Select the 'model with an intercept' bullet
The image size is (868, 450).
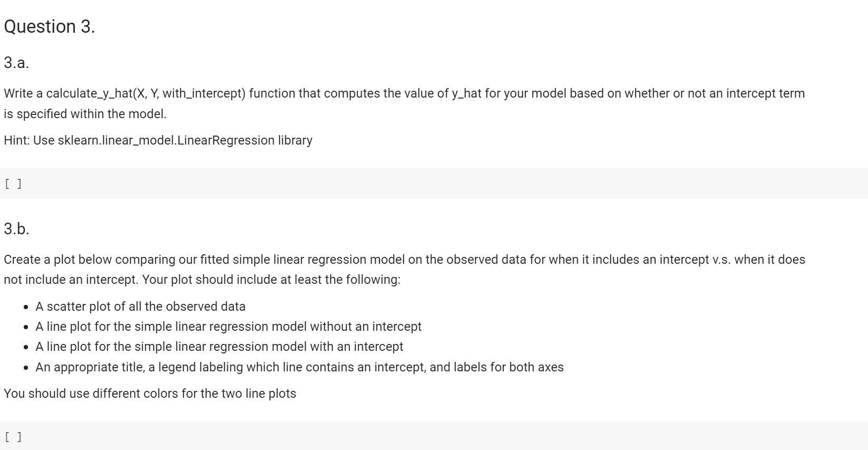(219, 347)
